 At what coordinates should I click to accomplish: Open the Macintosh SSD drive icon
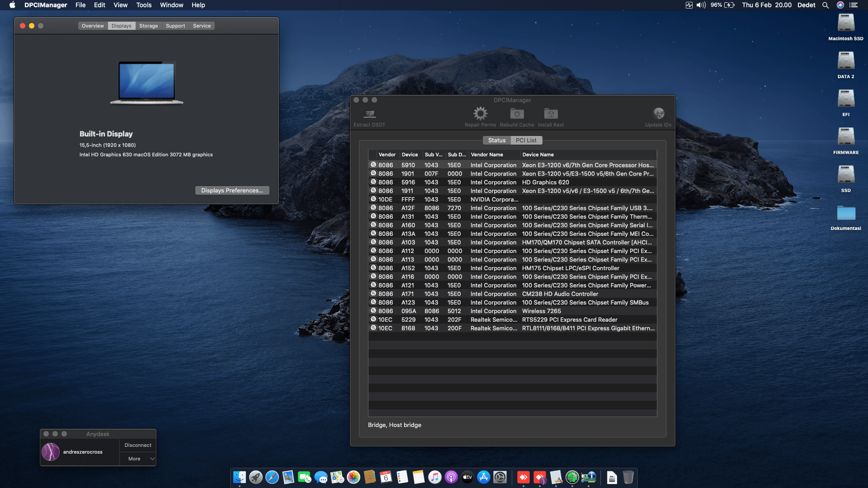pos(846,23)
